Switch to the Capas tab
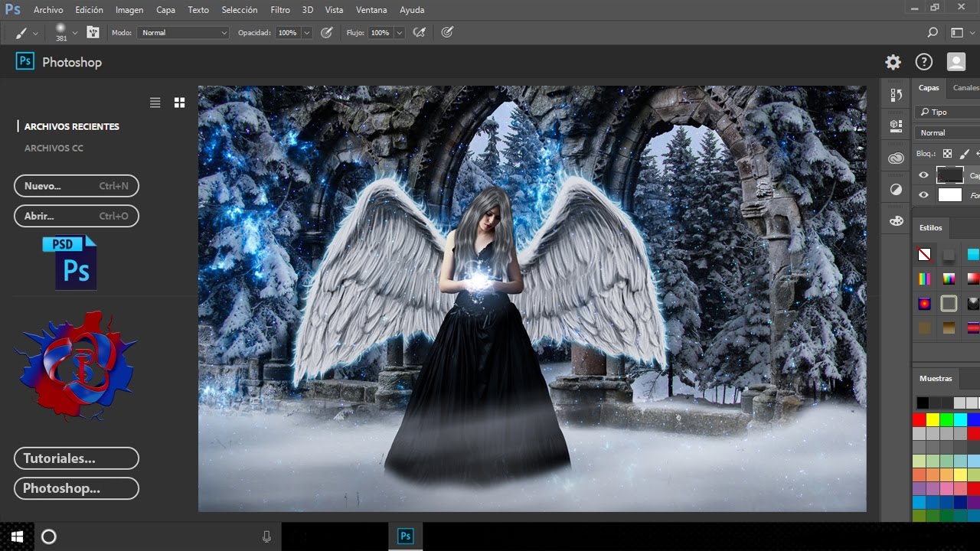The image size is (980, 551). (929, 88)
